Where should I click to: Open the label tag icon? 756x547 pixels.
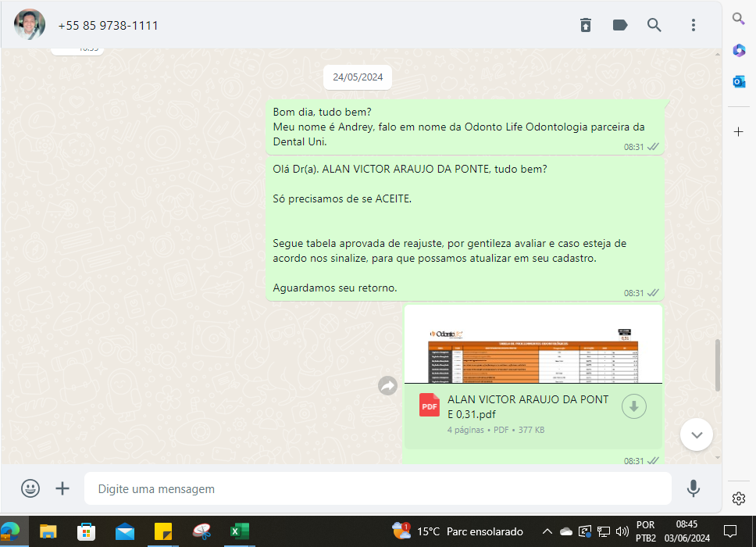(620, 25)
